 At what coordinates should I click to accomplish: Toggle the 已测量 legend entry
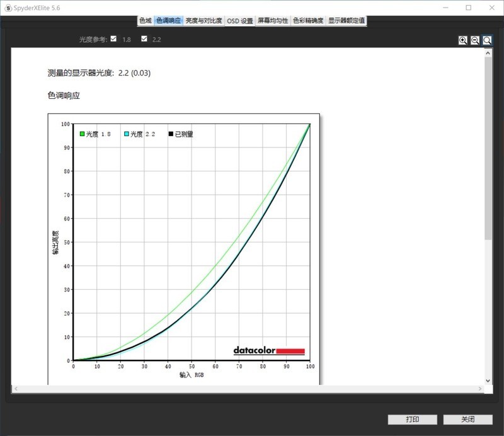pyautogui.click(x=183, y=134)
